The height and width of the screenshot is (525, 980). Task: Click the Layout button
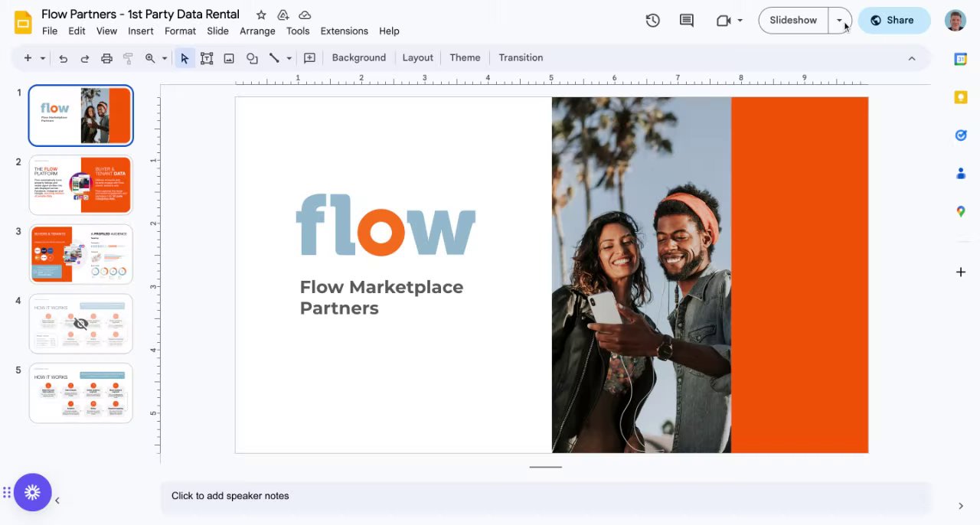[417, 58]
